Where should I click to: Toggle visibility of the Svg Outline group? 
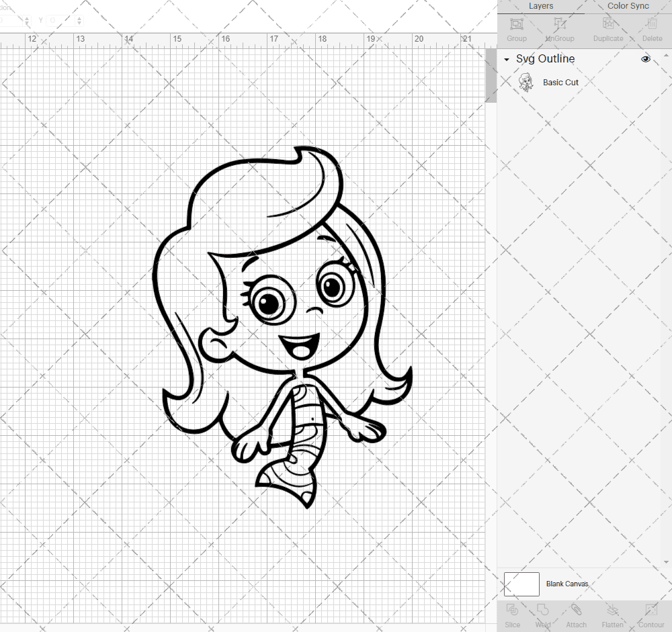645,59
